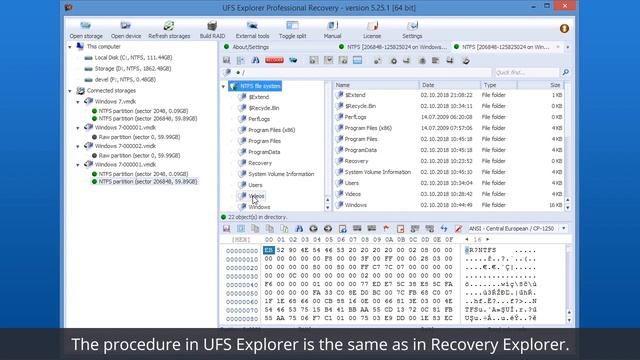Click the Refresh storages icon

click(x=169, y=26)
